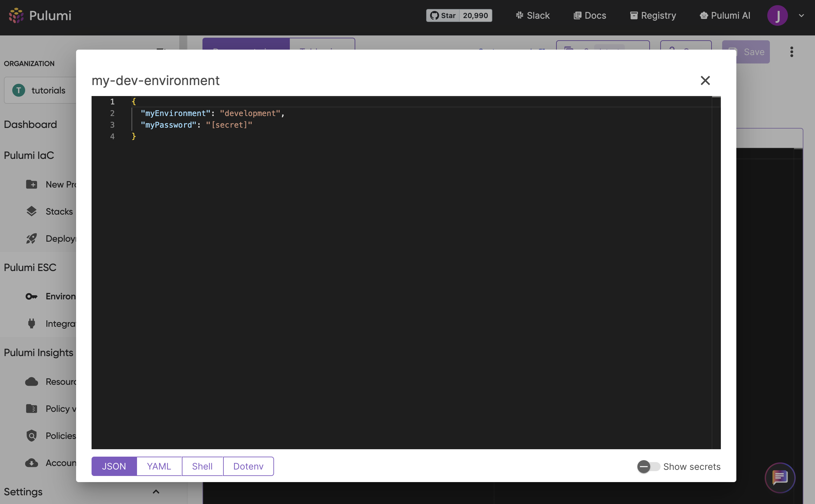Click the Pulumi logo icon
Viewport: 815px width, 504px height.
(16, 15)
